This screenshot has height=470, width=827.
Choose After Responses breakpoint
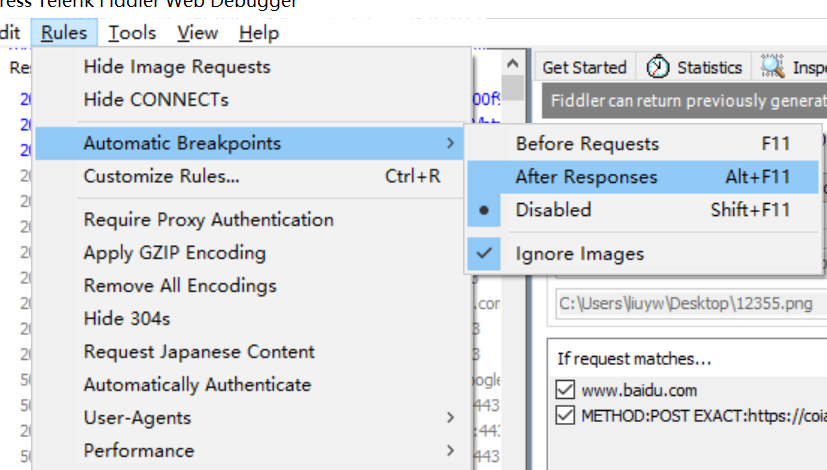click(x=643, y=177)
